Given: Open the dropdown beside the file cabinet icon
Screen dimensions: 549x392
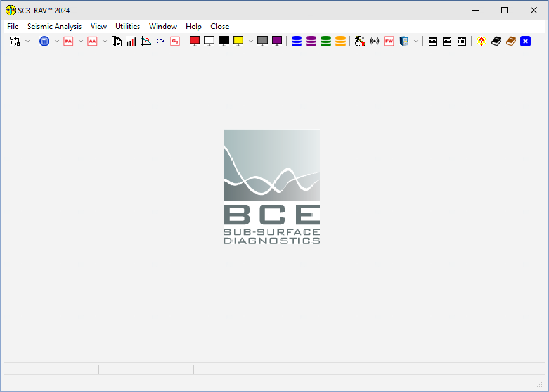Looking at the screenshot, I should coord(416,41).
